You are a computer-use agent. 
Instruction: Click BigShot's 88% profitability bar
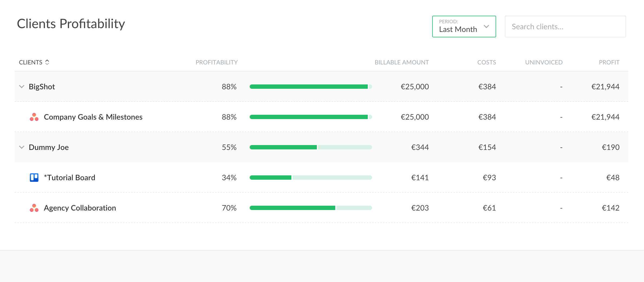[x=311, y=87]
